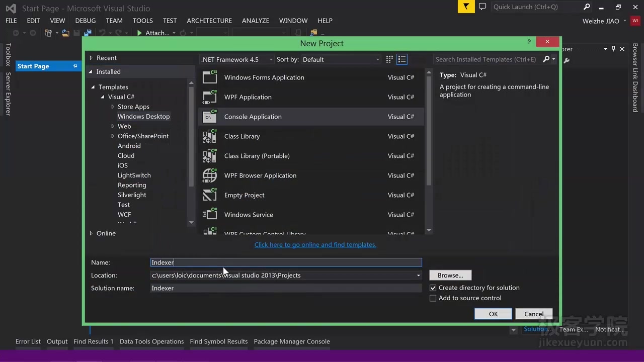Open 'Click here to go online' link

point(315,244)
